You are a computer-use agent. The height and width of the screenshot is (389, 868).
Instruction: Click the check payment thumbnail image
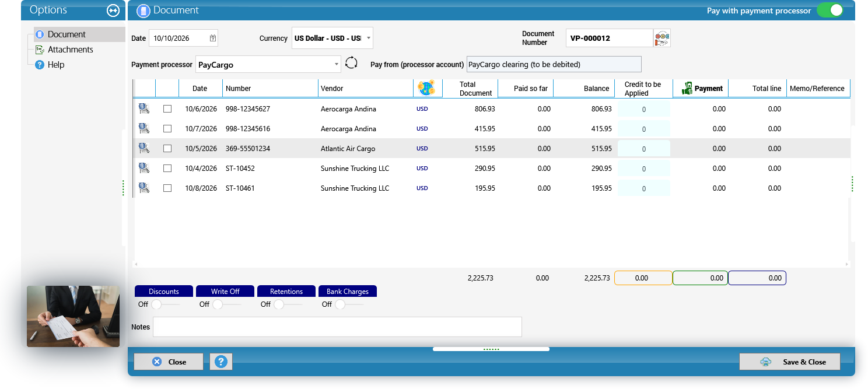pos(73,316)
